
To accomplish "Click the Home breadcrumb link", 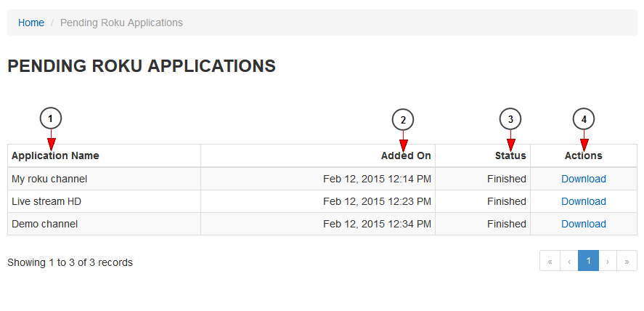I will click(31, 23).
